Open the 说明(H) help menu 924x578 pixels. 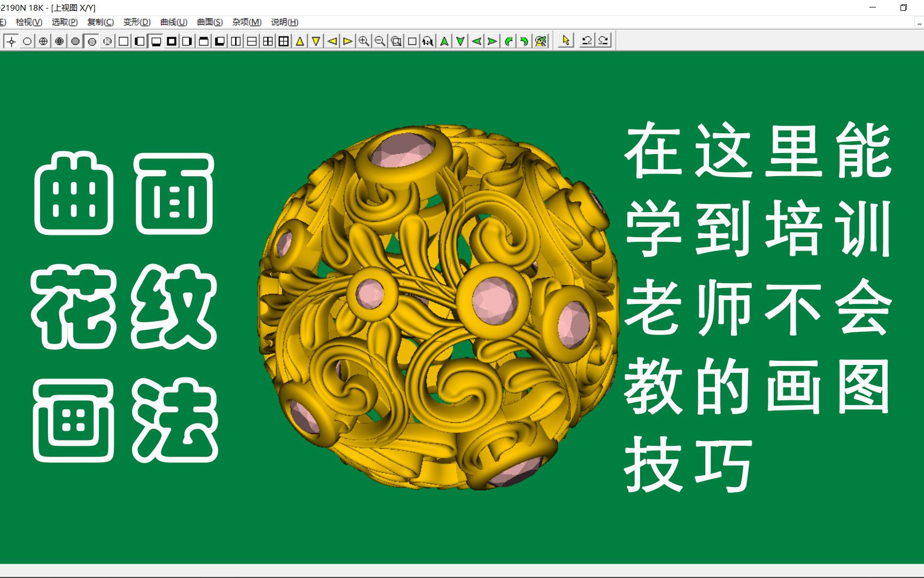(284, 22)
